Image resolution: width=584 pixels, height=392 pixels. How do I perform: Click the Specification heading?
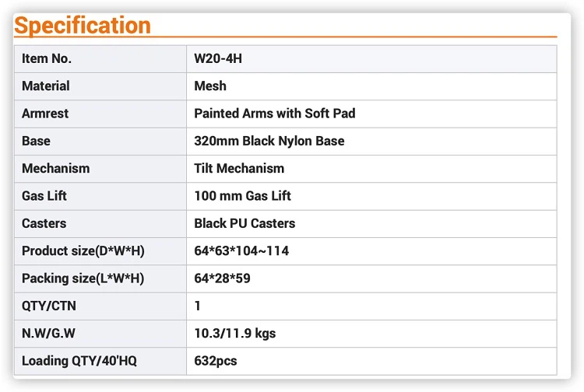coord(83,26)
